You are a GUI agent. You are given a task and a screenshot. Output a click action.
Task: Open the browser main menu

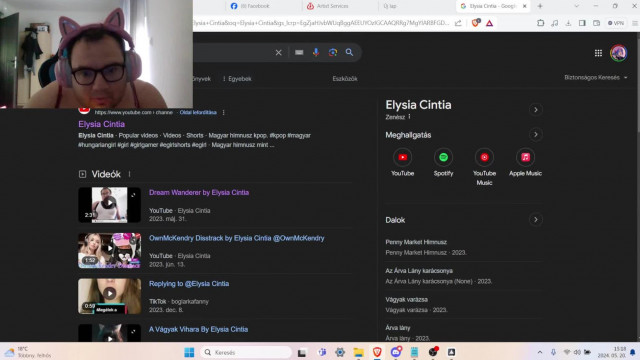635,23
